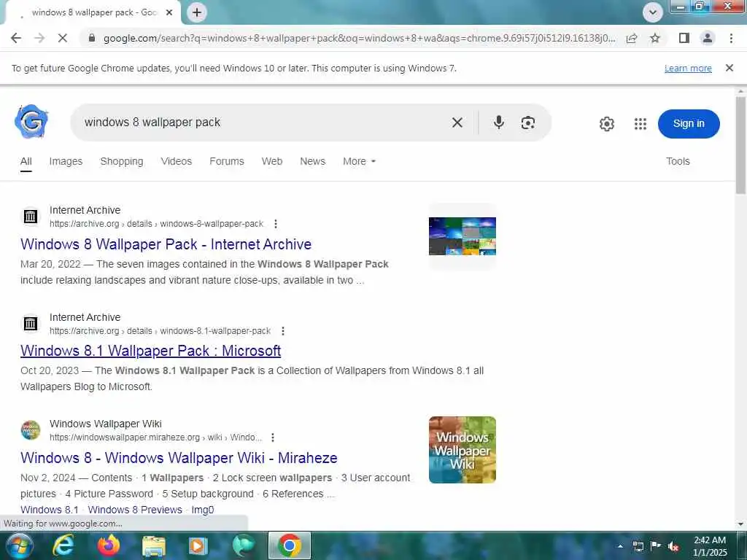
Task: Launch Internet Explorer from taskbar
Action: click(x=63, y=545)
